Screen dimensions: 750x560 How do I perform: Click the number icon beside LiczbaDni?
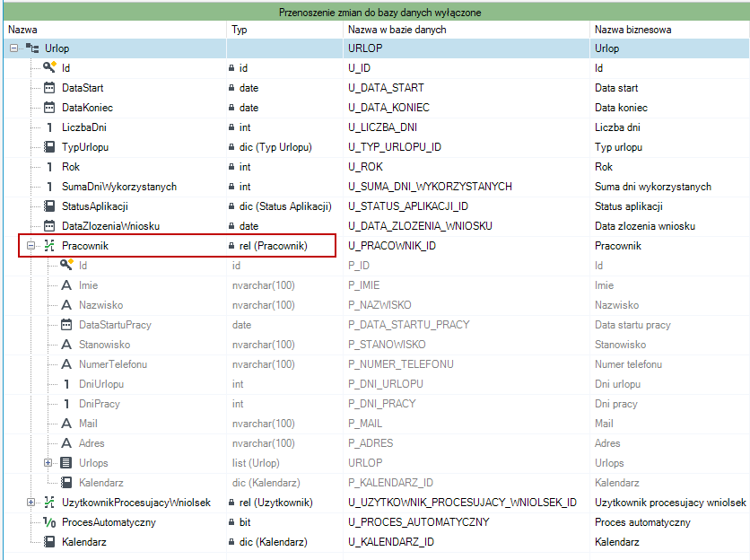pos(49,127)
